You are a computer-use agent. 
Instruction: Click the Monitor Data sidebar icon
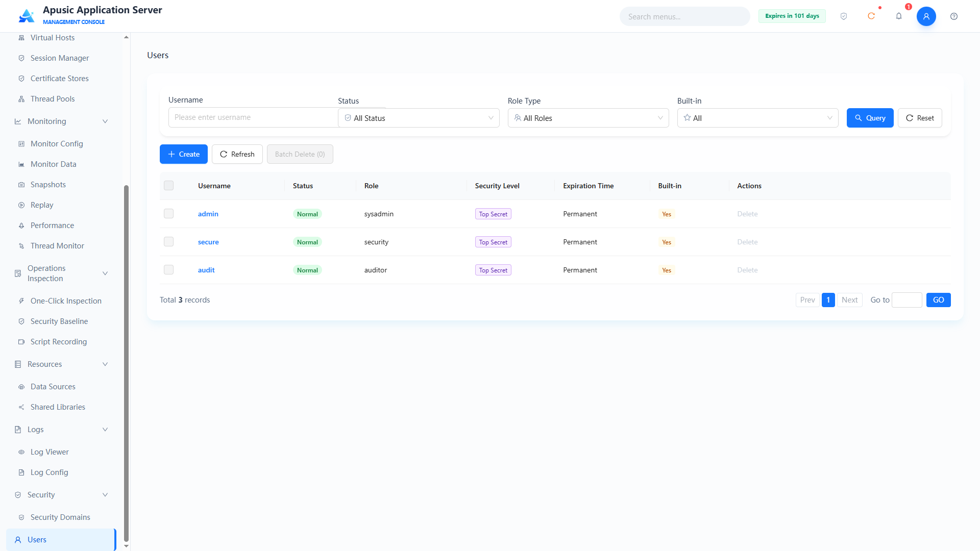pyautogui.click(x=21, y=164)
